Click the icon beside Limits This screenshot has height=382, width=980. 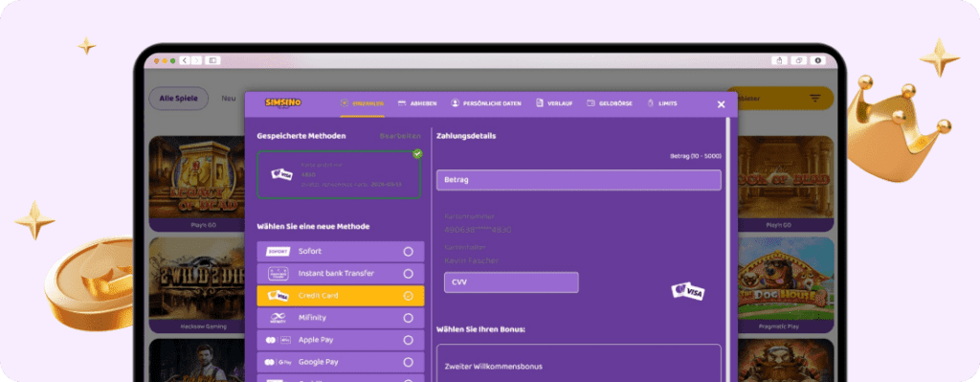pos(650,103)
